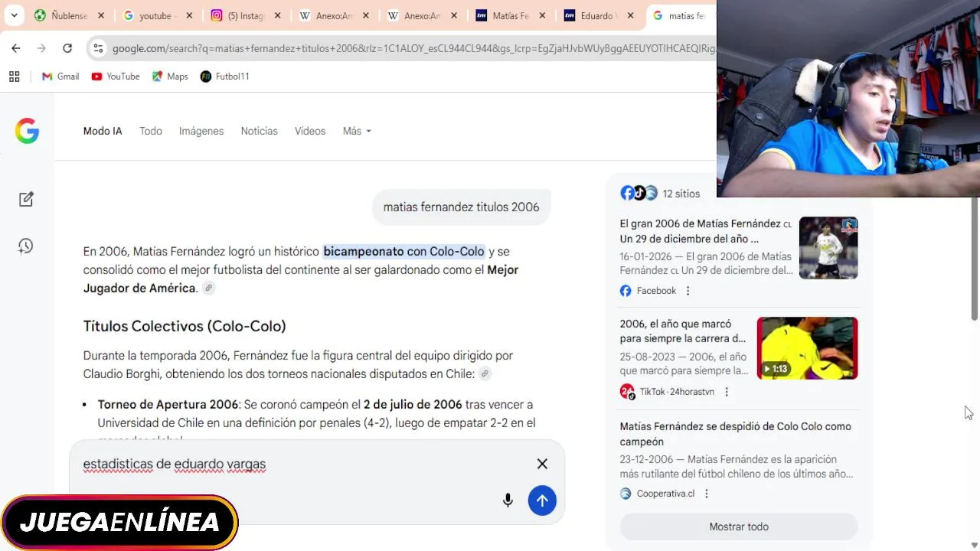980x551 pixels.
Task: Open the Futbol11 bookmark
Action: [x=225, y=77]
